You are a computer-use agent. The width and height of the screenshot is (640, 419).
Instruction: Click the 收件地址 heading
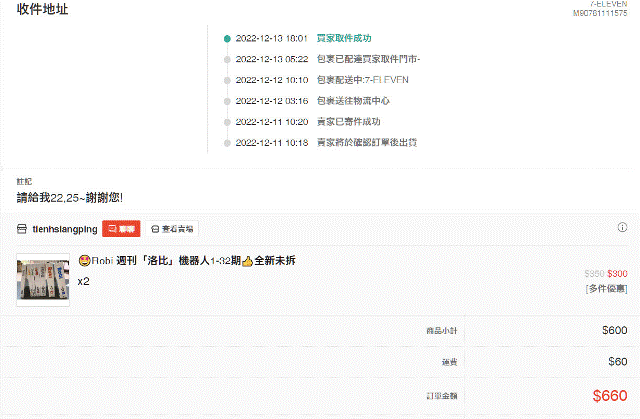[43, 9]
